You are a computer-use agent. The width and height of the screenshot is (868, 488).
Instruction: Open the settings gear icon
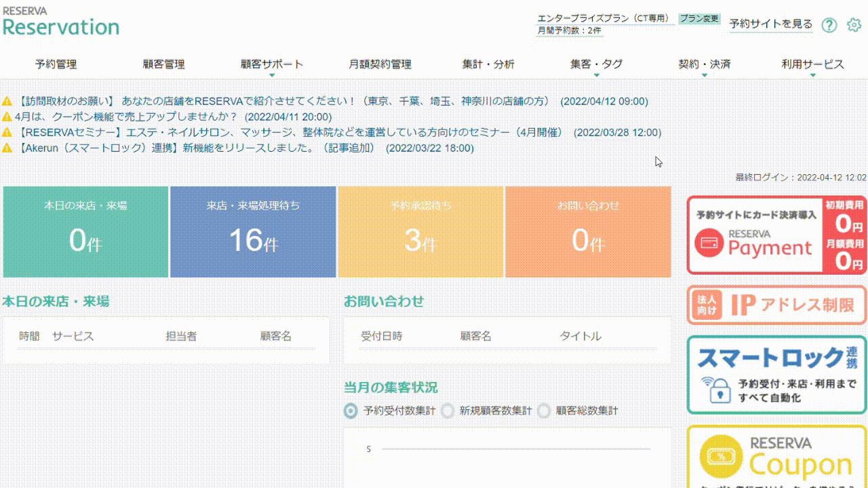(x=854, y=25)
